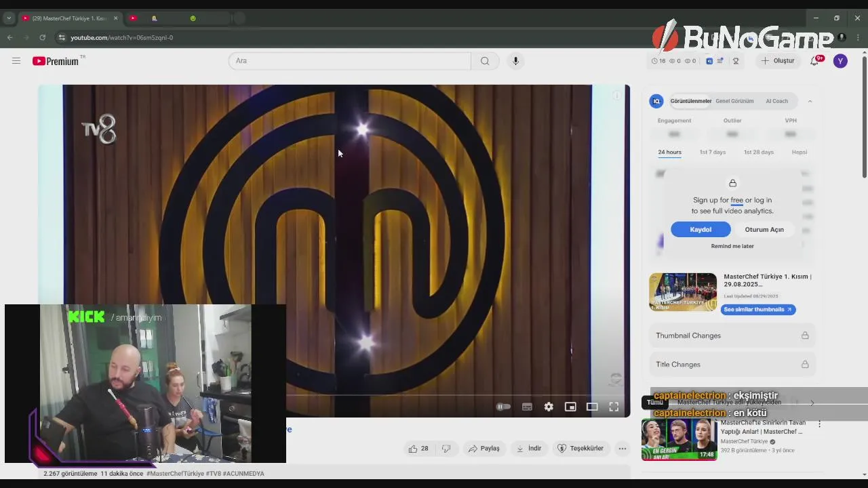Select the 24 hours period tab

pos(669,152)
